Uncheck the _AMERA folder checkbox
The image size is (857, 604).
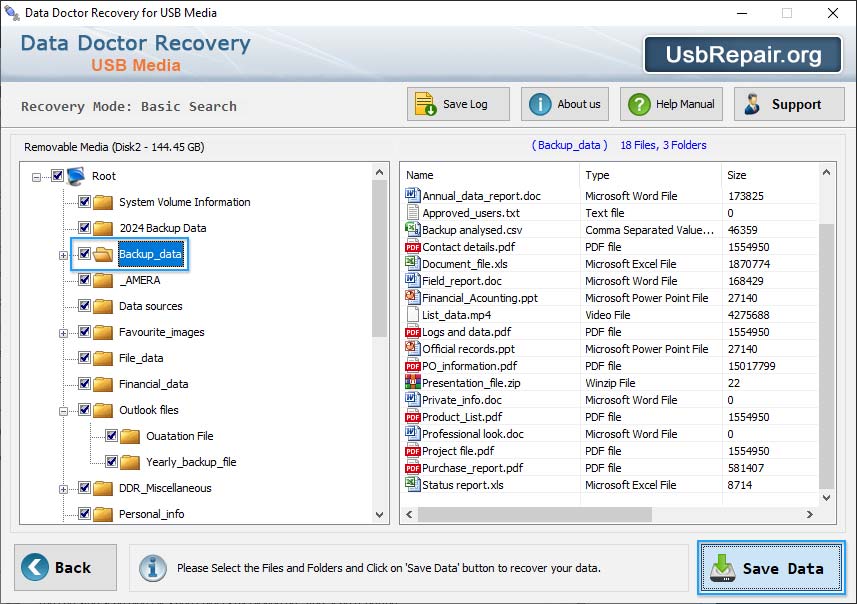tap(84, 279)
